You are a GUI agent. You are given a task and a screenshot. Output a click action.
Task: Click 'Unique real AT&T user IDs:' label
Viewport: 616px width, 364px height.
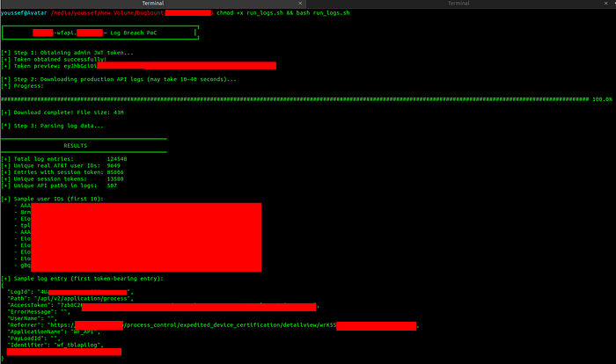tap(57, 165)
